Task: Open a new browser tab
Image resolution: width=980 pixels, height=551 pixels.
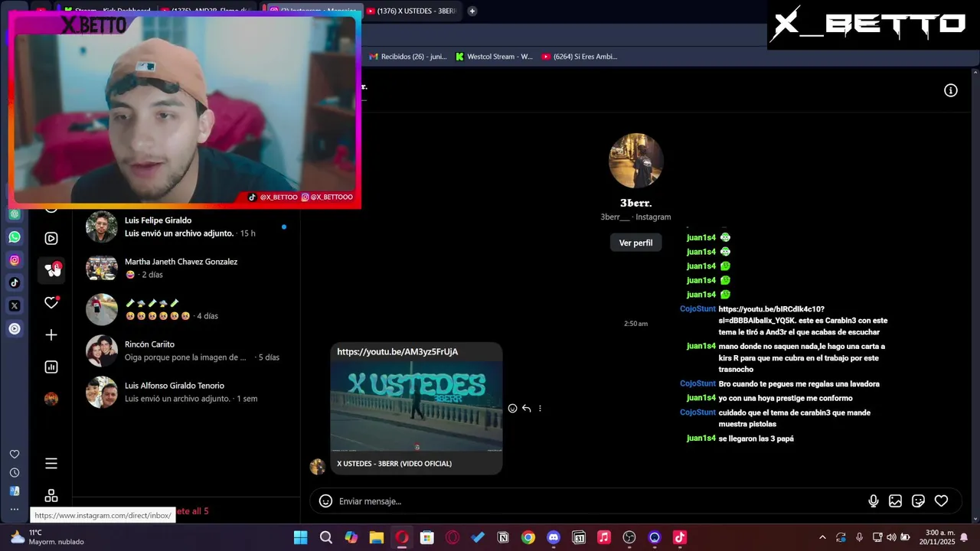Action: pos(472,11)
